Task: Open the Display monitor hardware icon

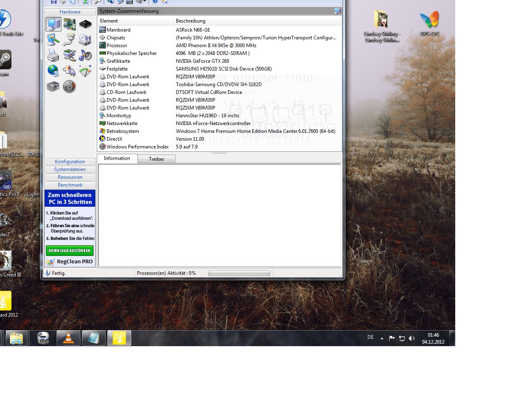Action: pyautogui.click(x=53, y=40)
